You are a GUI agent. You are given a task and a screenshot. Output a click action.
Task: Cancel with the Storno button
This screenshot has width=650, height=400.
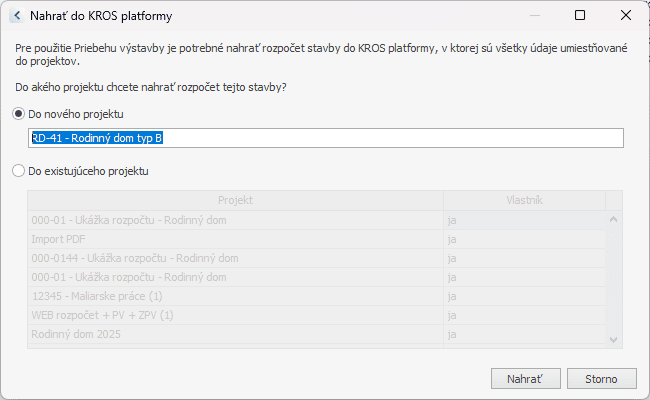602,379
